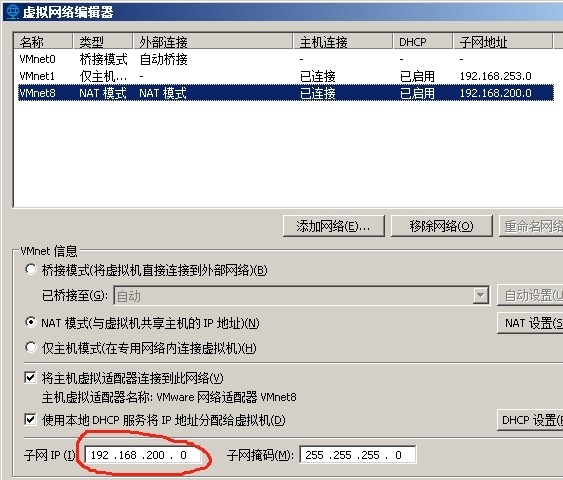Click the 移除网络 button
This screenshot has height=480, width=563.
(x=441, y=226)
